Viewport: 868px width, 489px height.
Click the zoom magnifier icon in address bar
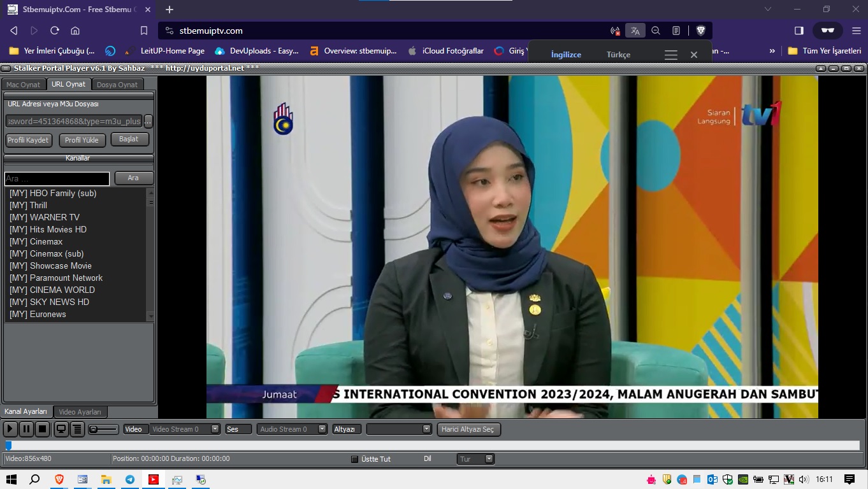(x=656, y=31)
